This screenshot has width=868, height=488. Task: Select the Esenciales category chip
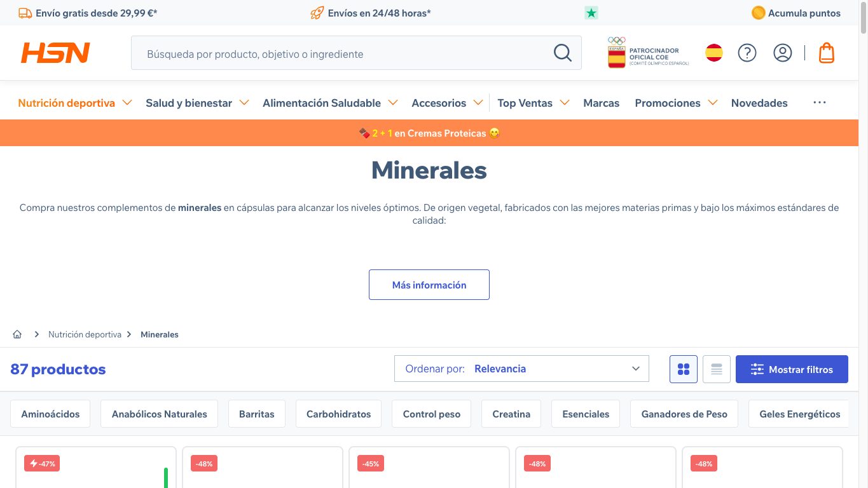586,414
